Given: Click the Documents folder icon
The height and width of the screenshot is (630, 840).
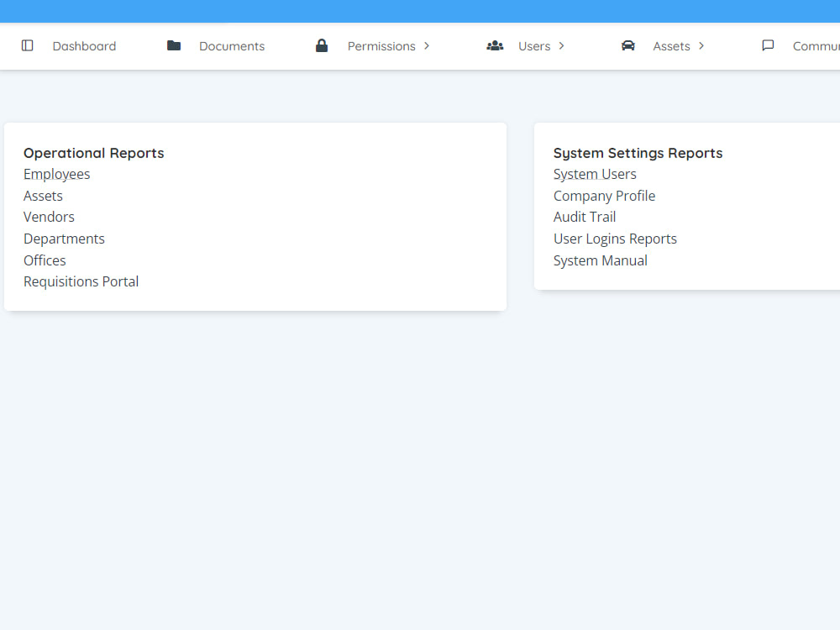Looking at the screenshot, I should 174,45.
